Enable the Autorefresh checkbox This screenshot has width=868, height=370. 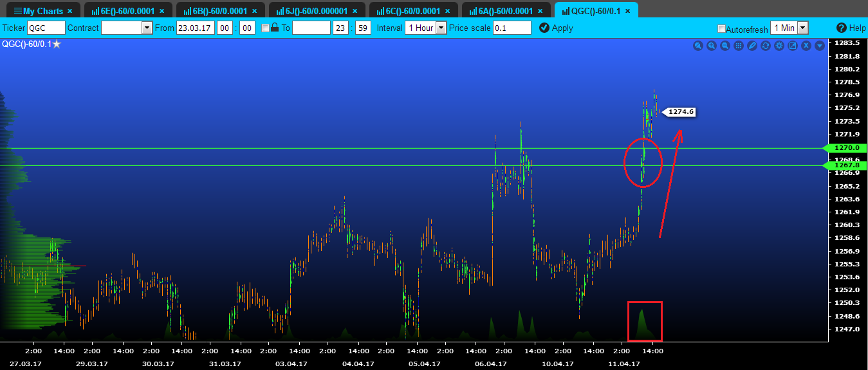click(721, 29)
